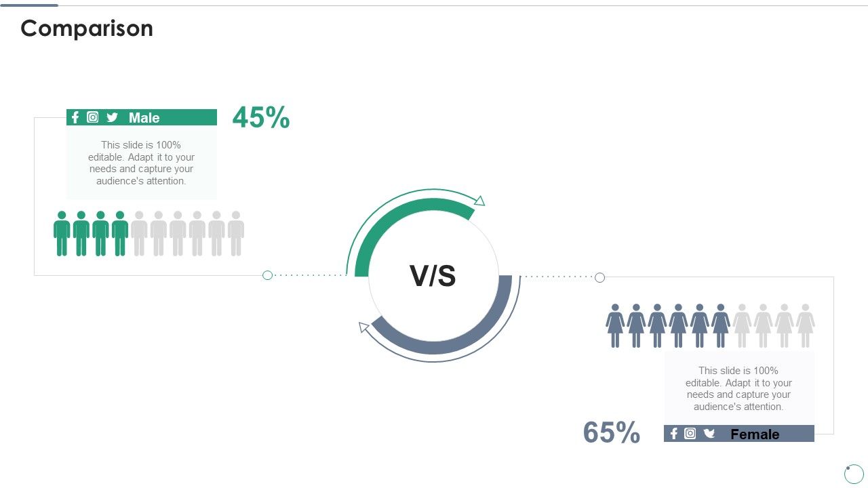Viewport: 868px width, 488px height.
Task: Click the V/S center circle
Action: click(x=433, y=276)
